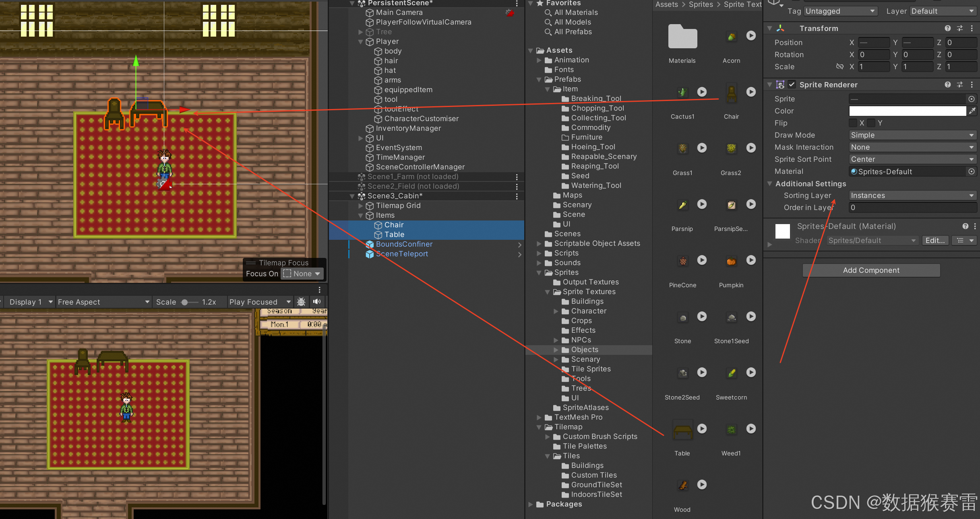Toggle the Game view Gizmos bug icon

pyautogui.click(x=301, y=302)
